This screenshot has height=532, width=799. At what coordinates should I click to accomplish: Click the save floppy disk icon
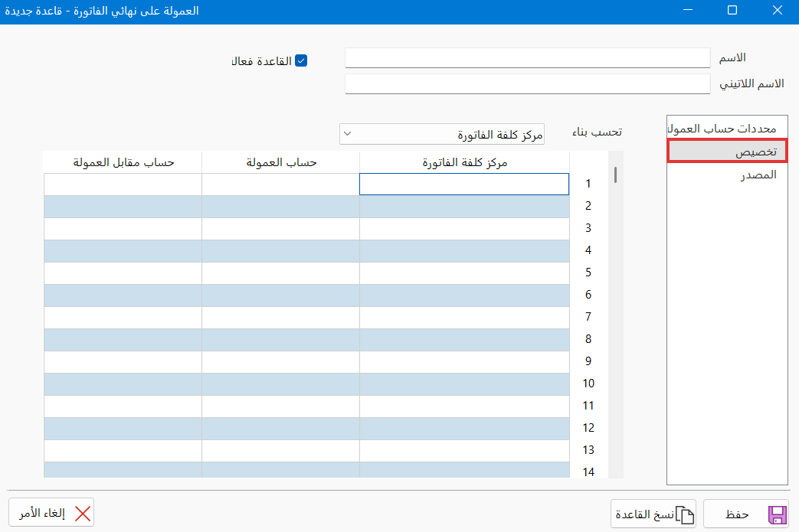click(x=777, y=514)
